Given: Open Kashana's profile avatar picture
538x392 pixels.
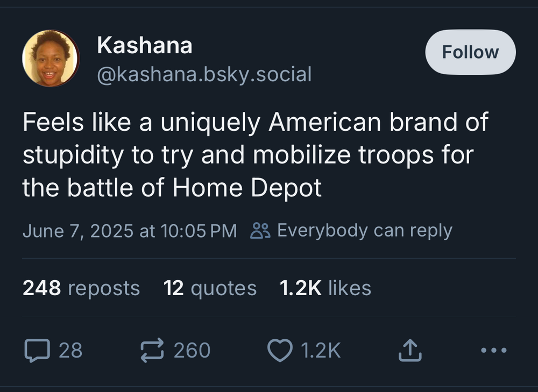Looking at the screenshot, I should tap(51, 58).
